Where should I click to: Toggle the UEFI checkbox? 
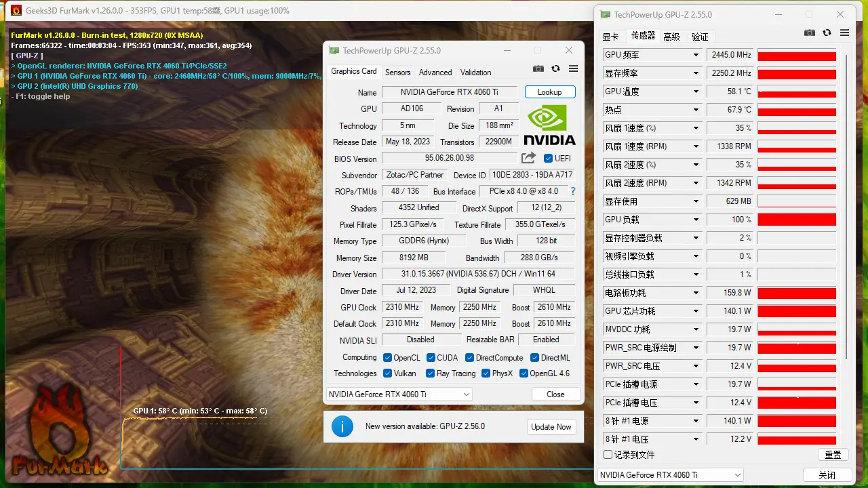549,159
